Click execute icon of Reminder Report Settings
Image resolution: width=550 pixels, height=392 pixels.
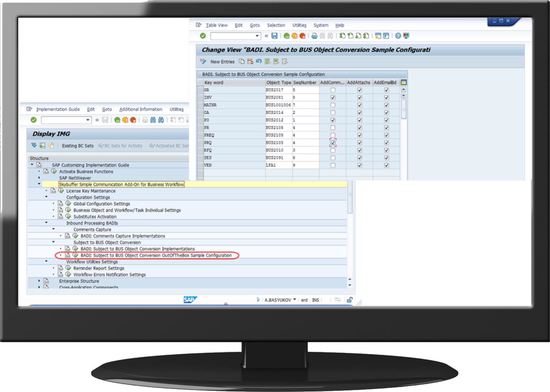point(68,268)
